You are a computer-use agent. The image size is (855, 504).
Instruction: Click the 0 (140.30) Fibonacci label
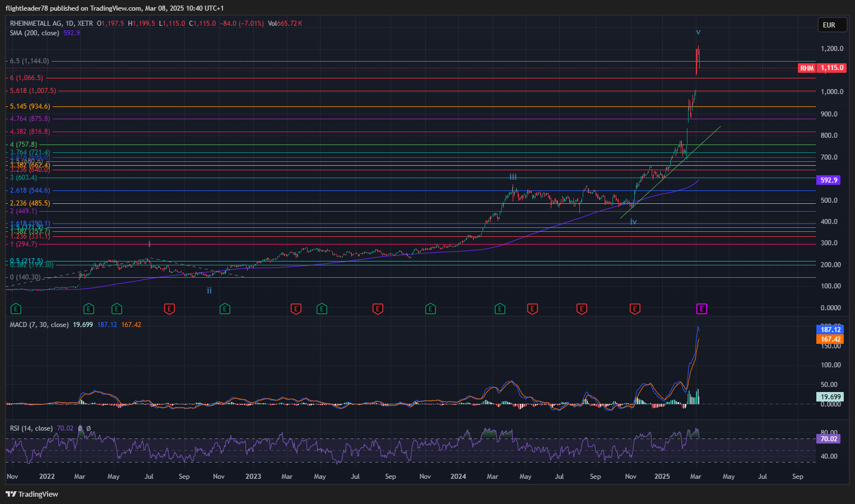click(x=25, y=277)
